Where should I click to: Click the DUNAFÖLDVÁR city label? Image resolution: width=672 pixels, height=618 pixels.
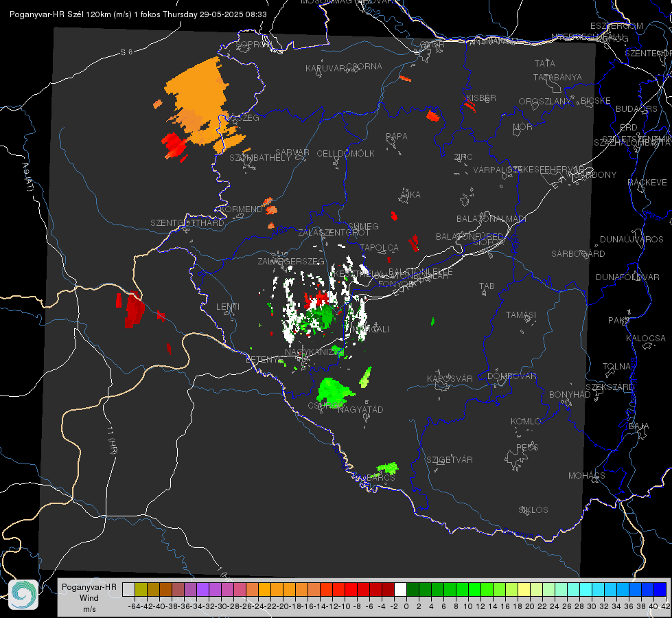(x=627, y=277)
